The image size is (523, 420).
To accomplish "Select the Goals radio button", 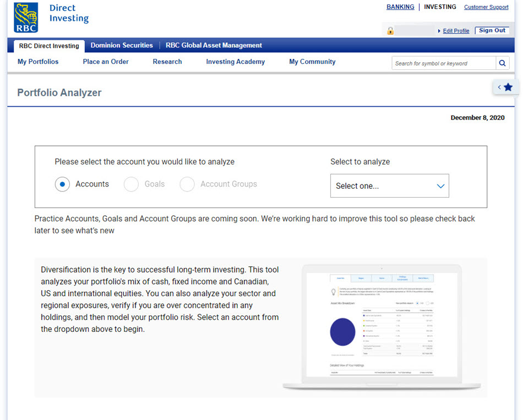I will 131,184.
